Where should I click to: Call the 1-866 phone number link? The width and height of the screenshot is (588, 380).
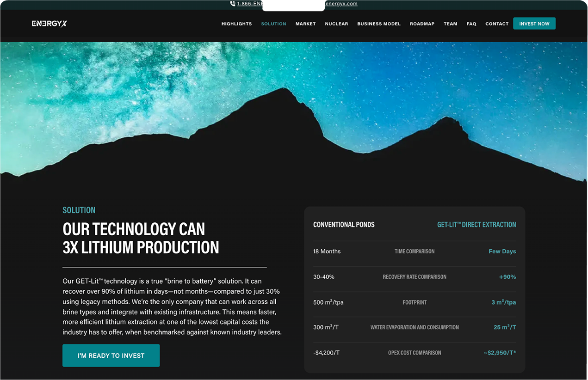(250, 4)
